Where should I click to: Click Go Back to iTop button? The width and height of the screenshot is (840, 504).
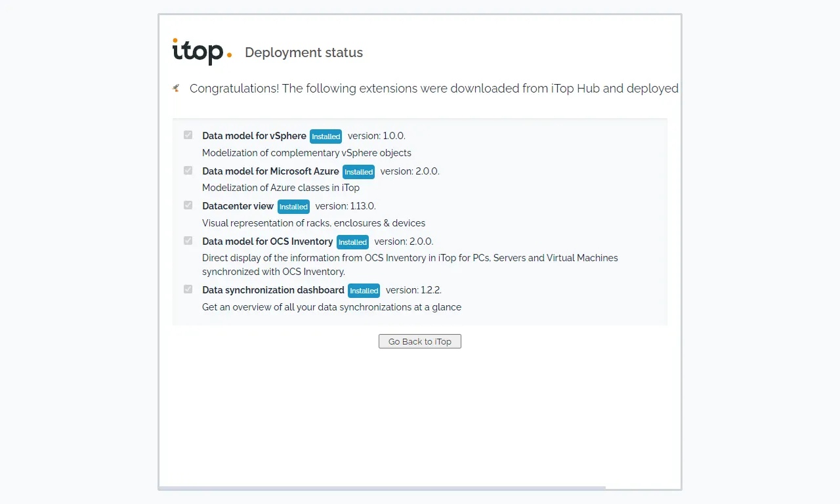click(x=420, y=341)
